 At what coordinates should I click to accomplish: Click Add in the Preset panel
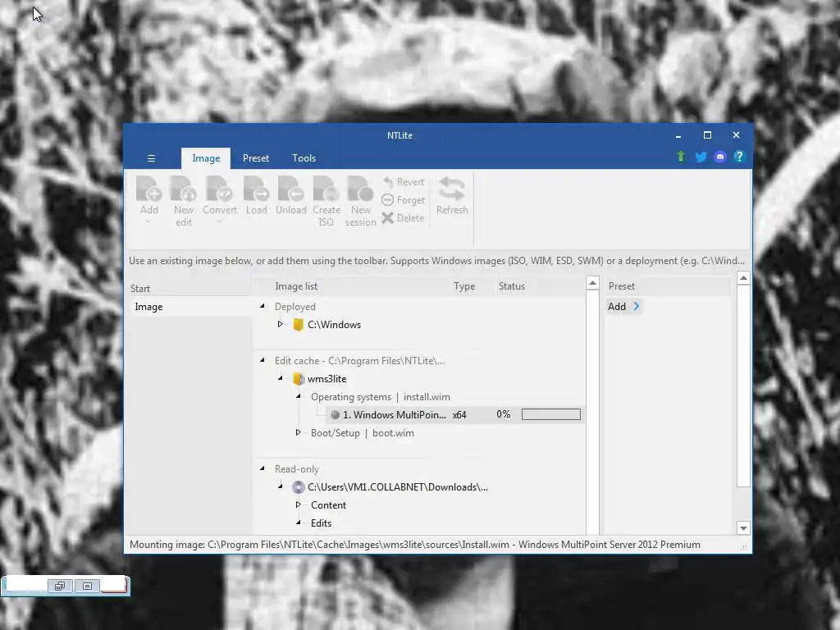click(617, 307)
